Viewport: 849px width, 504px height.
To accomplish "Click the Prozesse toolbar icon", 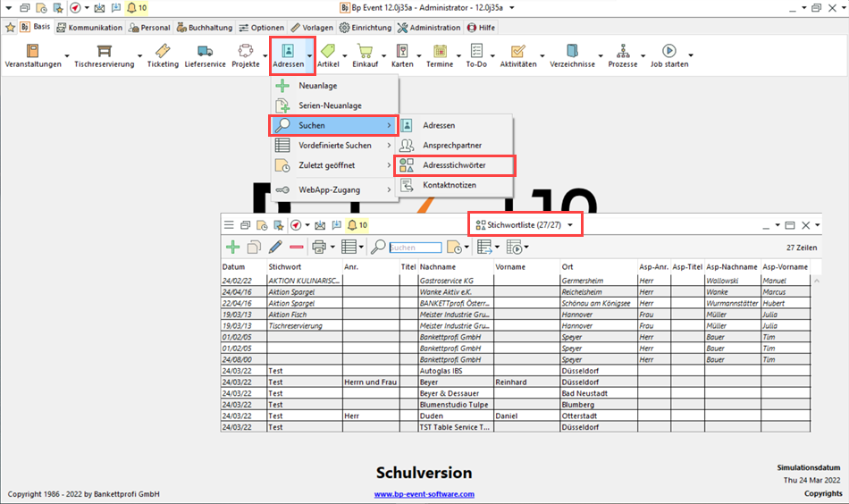I will click(623, 55).
